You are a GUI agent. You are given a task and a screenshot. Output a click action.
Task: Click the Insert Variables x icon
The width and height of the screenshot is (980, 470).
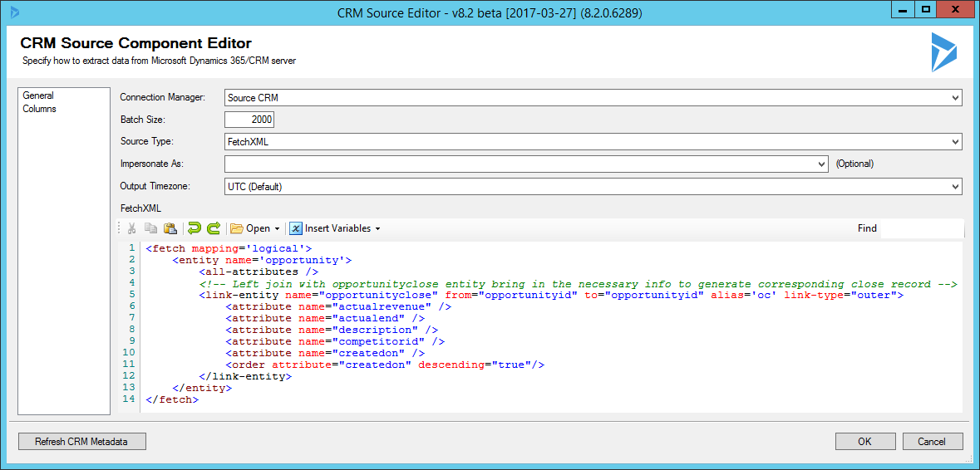coord(296,228)
